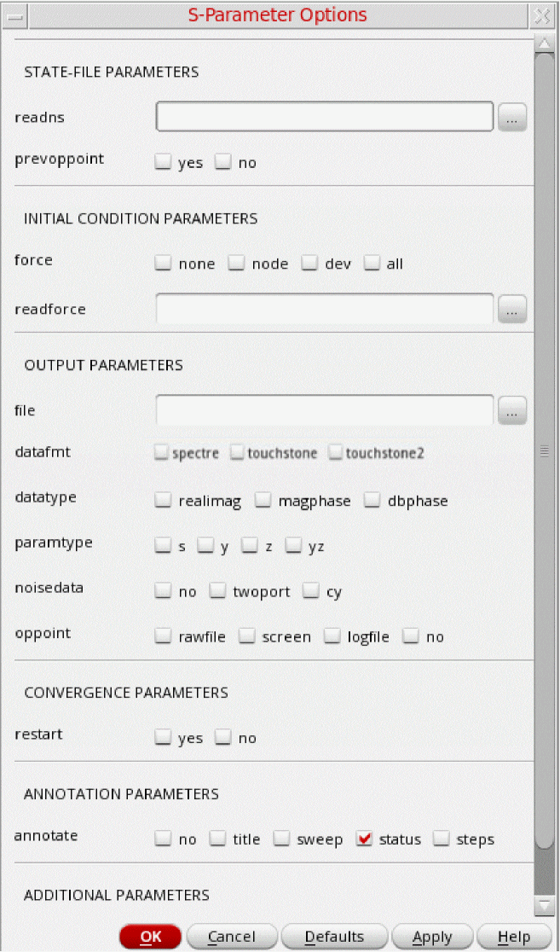The width and height of the screenshot is (560, 952).
Task: Open Help for S-Parameter options
Action: tap(514, 937)
